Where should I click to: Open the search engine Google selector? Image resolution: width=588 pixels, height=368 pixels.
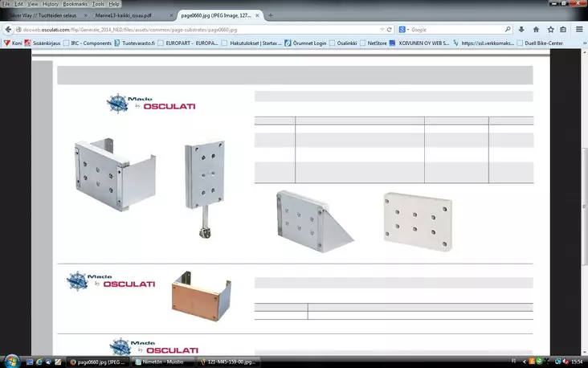click(x=403, y=30)
